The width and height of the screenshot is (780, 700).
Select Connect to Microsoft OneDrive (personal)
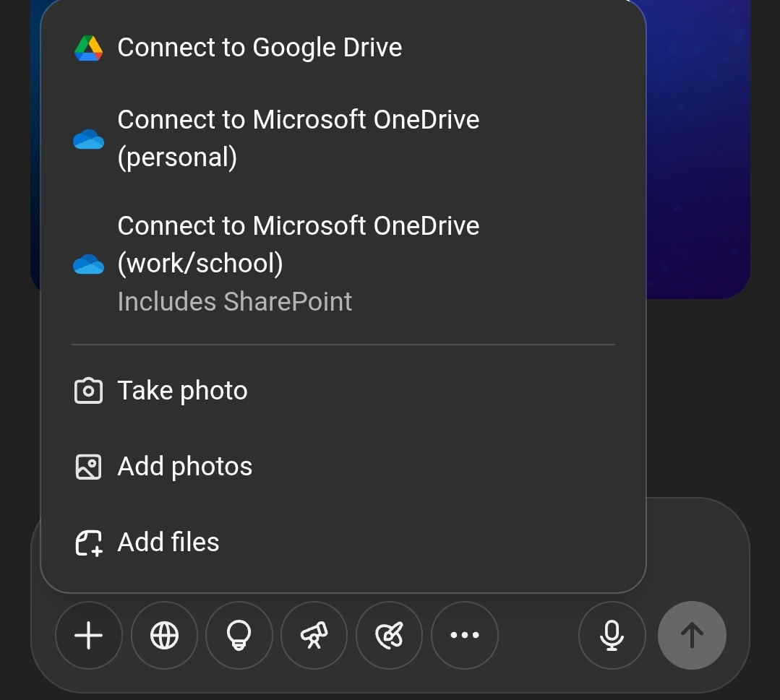click(x=343, y=139)
